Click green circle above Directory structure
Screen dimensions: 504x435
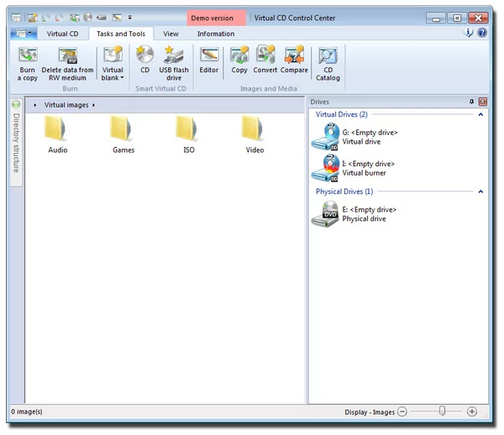click(x=16, y=104)
